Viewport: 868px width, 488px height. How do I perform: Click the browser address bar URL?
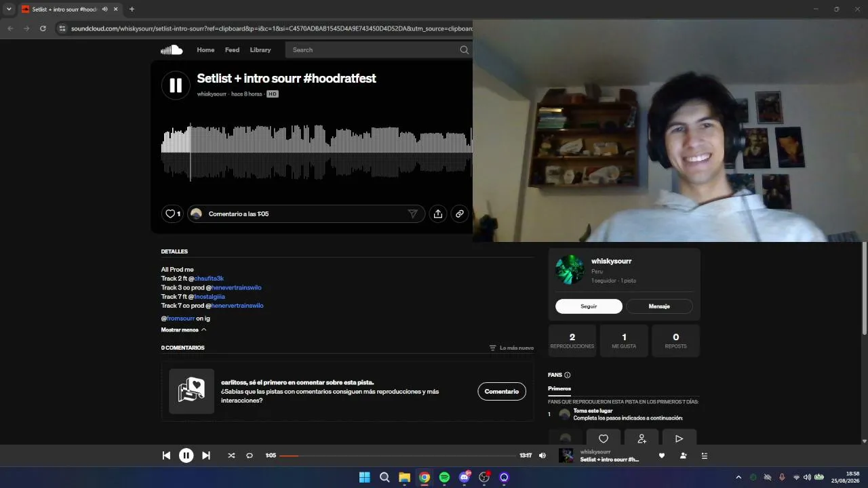click(272, 28)
